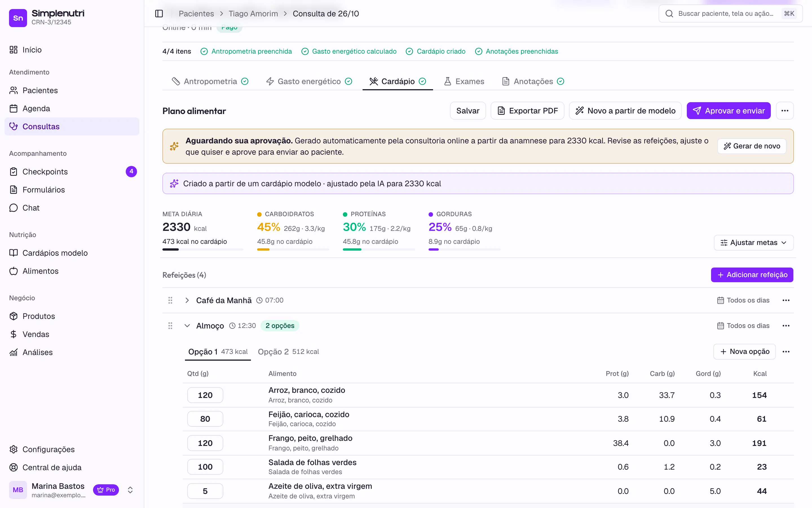812x508 pixels.
Task: Open Produtos in the sidebar
Action: click(72, 316)
